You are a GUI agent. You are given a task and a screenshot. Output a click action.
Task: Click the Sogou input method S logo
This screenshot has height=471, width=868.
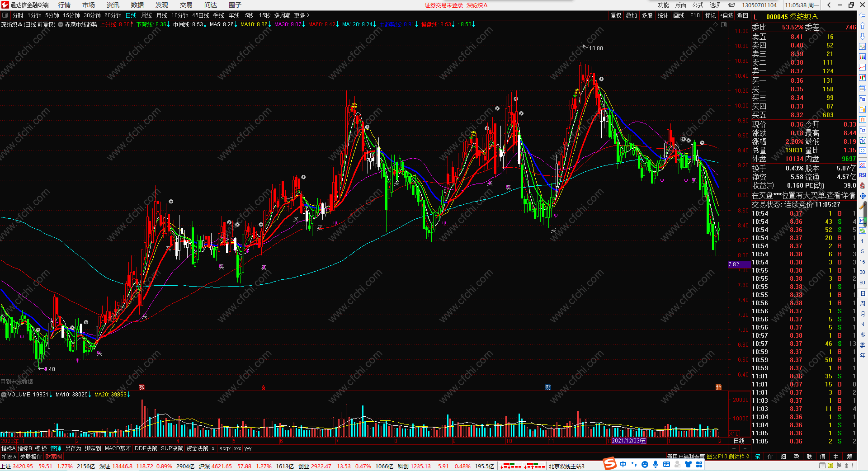[610, 464]
